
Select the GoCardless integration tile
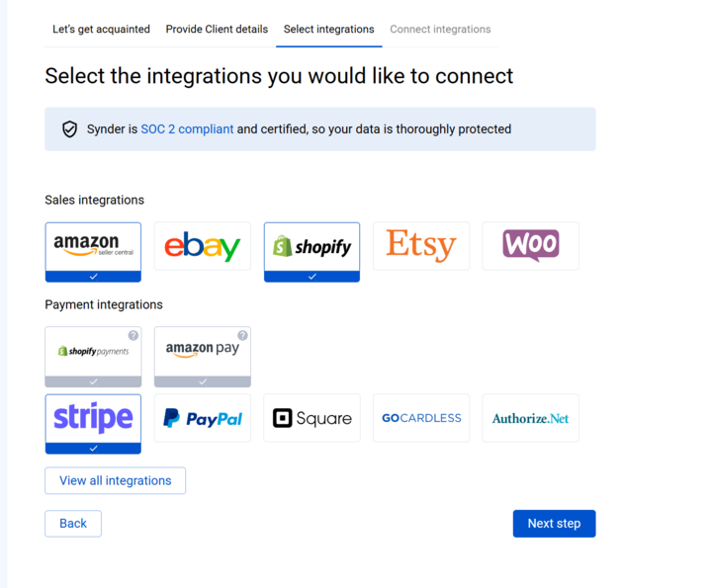(421, 418)
